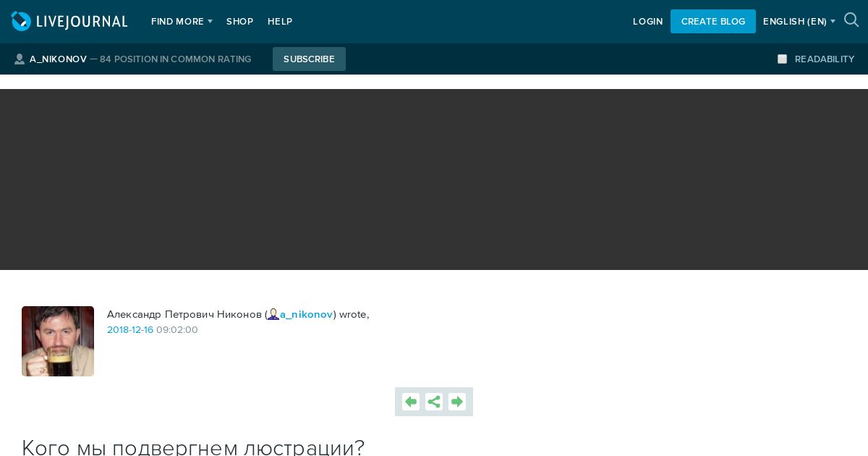This screenshot has height=456, width=868.
Task: Click the post title "Кого мы подвергнем люстрации?"
Action: (193, 447)
